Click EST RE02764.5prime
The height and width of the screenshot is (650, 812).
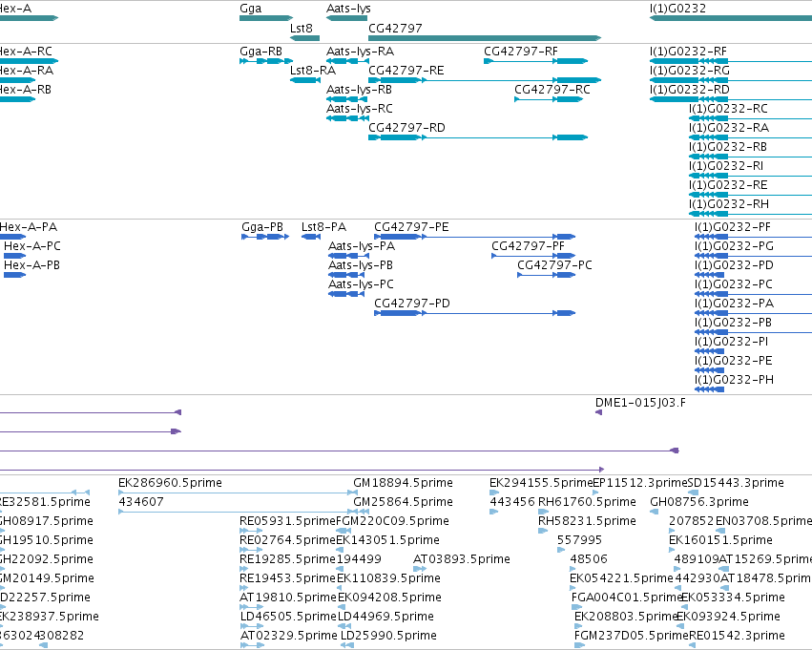tap(251, 550)
